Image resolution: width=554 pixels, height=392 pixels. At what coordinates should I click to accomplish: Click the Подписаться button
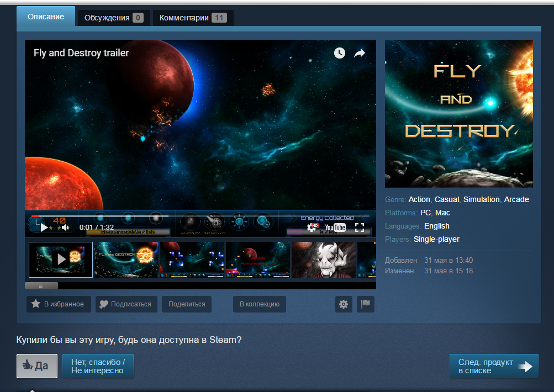point(126,304)
